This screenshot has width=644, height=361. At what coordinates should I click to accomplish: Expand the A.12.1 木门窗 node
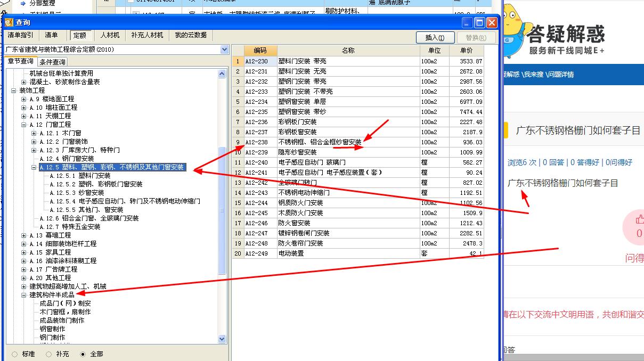click(x=34, y=133)
